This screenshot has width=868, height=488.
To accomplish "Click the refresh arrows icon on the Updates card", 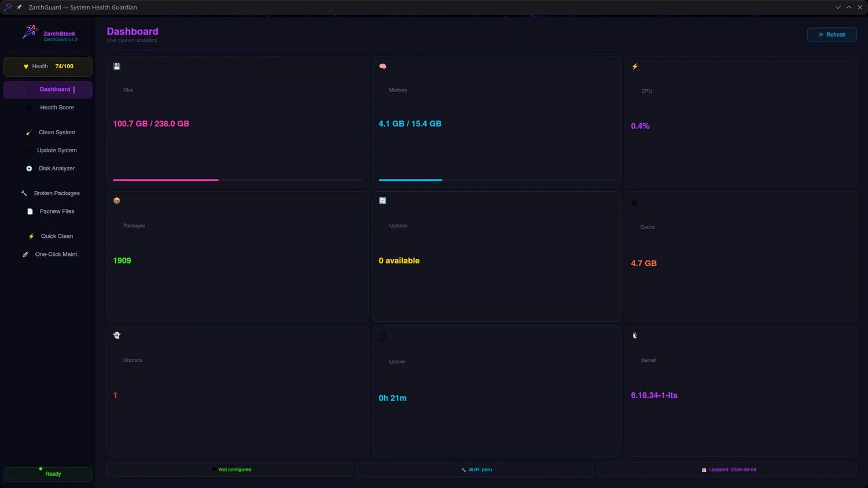I will [x=382, y=201].
